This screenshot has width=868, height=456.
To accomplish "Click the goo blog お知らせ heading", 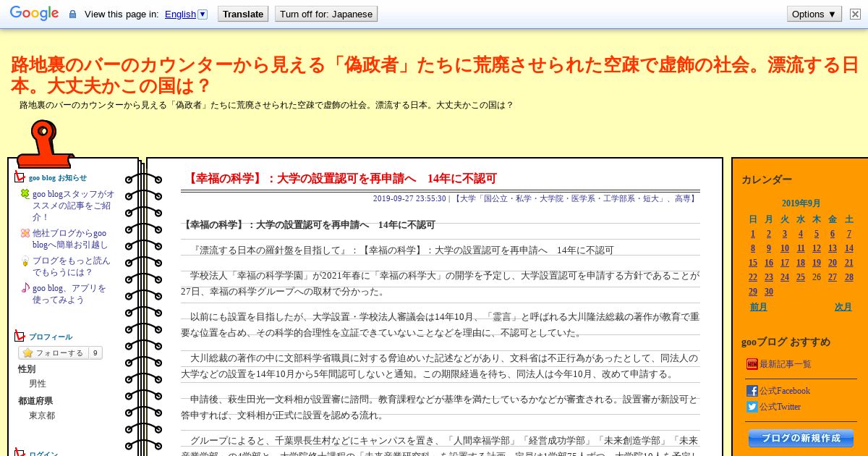I will pos(57,178).
